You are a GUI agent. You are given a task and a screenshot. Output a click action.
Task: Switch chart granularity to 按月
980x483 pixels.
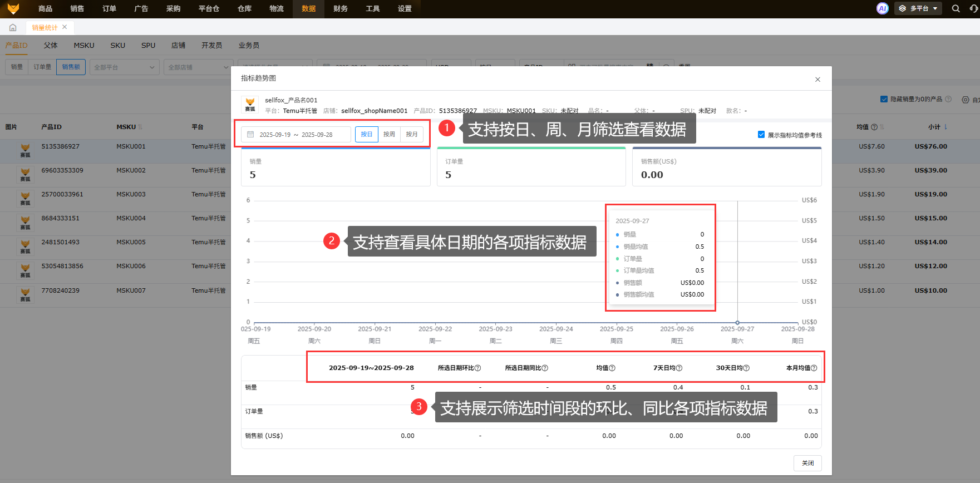(x=412, y=134)
